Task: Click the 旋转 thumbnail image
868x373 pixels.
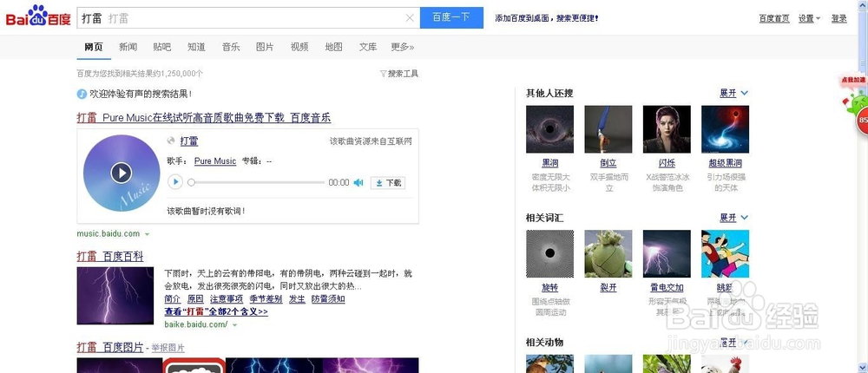Action: click(x=549, y=254)
